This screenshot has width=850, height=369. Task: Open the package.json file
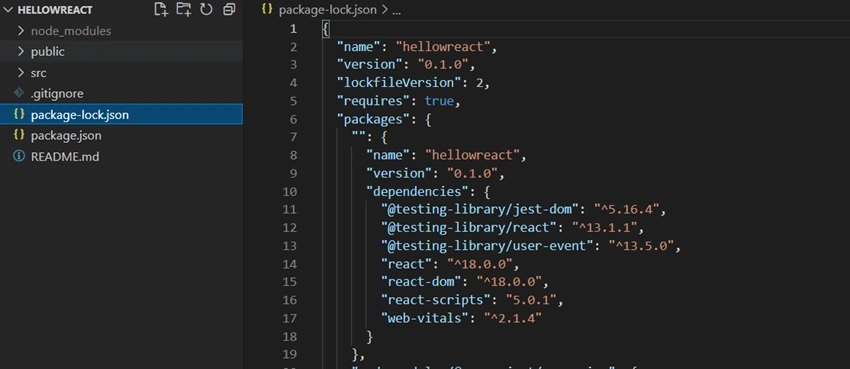(121, 135)
